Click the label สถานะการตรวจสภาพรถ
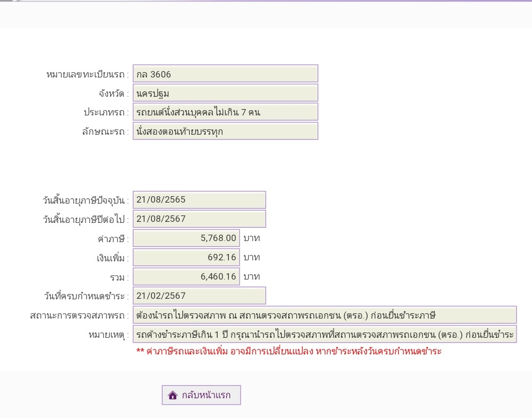This screenshot has width=532, height=418. click(79, 315)
